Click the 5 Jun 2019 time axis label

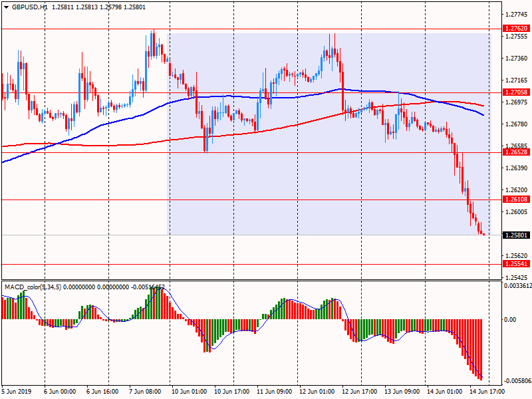(x=17, y=392)
